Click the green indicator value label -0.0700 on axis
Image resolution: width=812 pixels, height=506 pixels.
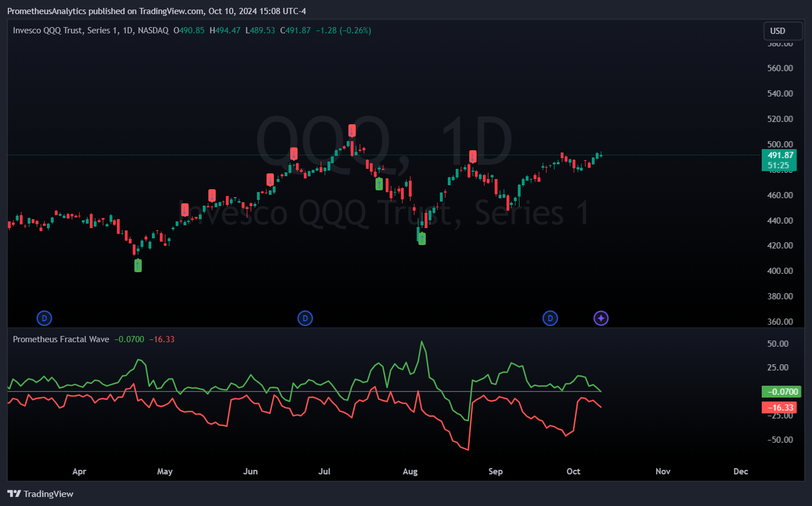coord(782,391)
